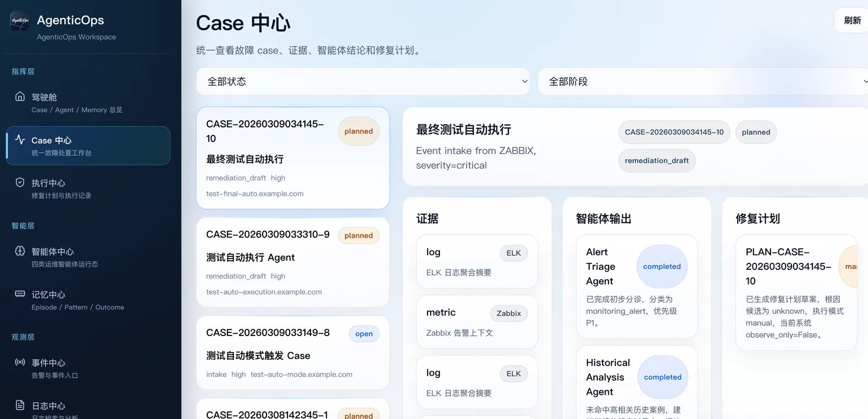Open first log ELK evidence card
Screen dimensions: 868x419
477,261
